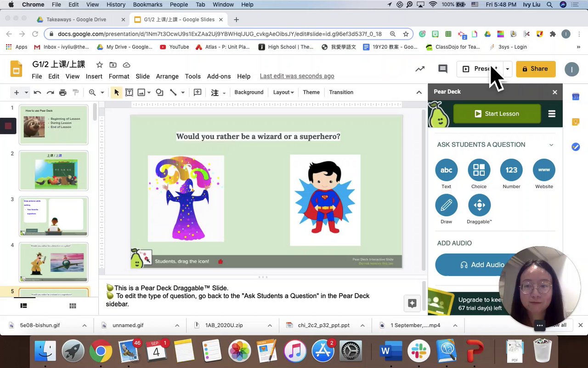Viewport: 588px width, 368px height.
Task: Click the Move to folder icon
Action: pyautogui.click(x=113, y=65)
